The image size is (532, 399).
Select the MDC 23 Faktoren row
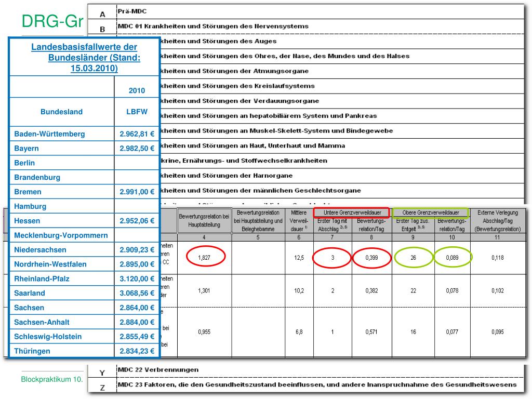[x=306, y=385]
